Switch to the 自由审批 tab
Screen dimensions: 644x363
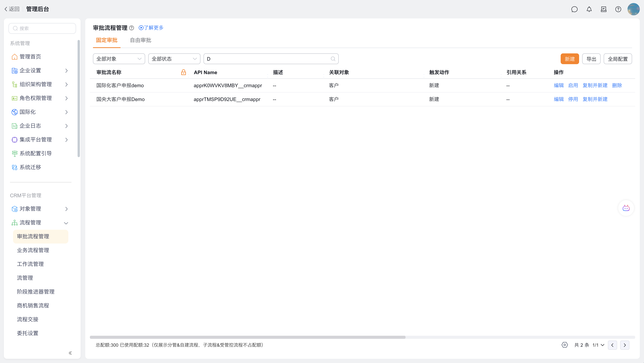(141, 40)
